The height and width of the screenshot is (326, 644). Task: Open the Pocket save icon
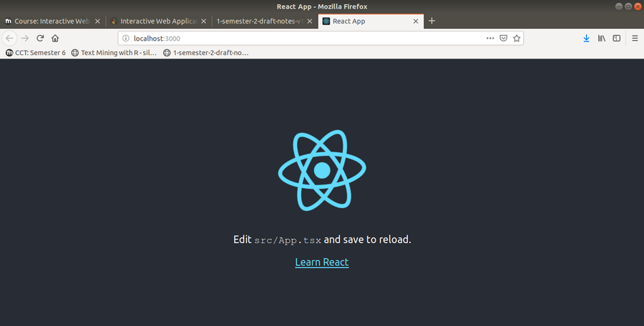[503, 38]
